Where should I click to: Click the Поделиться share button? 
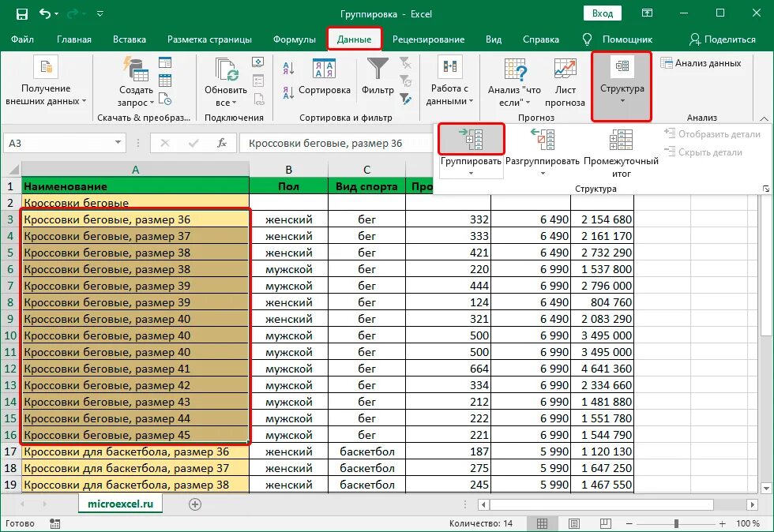point(723,39)
